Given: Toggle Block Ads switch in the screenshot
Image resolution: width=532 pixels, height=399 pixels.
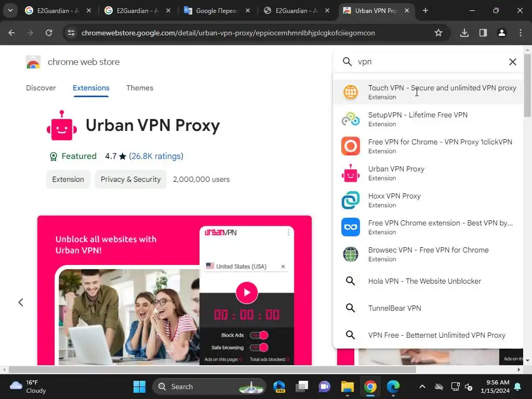Looking at the screenshot, I should coord(259,335).
